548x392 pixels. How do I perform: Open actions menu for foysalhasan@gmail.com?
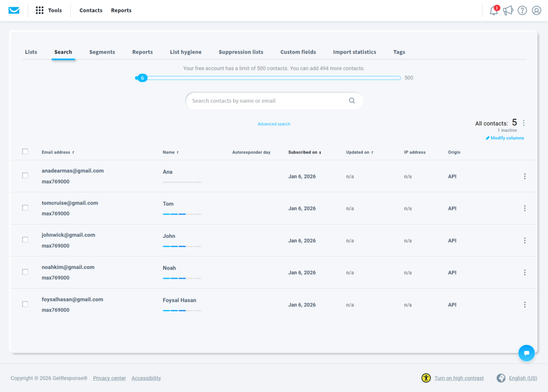tap(524, 305)
